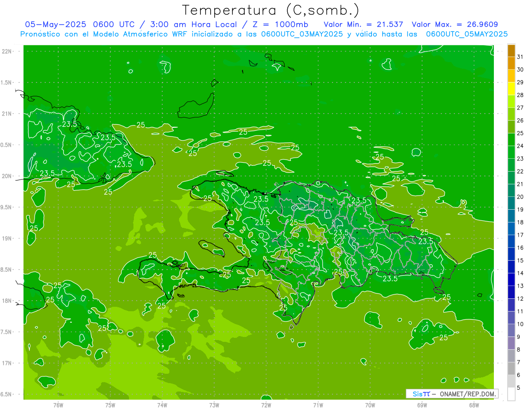
Task: Pick the gray colorbar band between 6 and 7
Action: pyautogui.click(x=511, y=369)
